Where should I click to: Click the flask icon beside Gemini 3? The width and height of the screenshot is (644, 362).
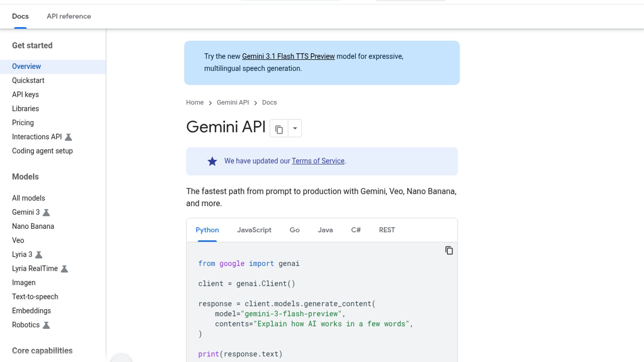pos(46,213)
